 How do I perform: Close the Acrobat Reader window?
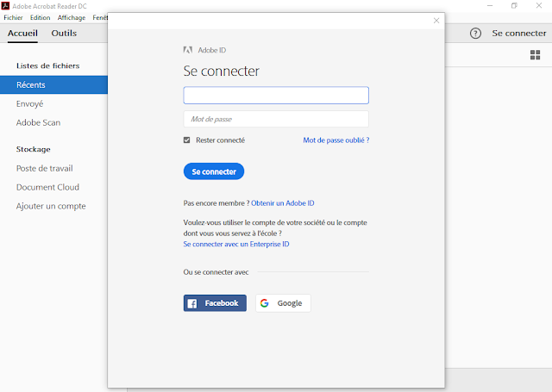pos(539,6)
